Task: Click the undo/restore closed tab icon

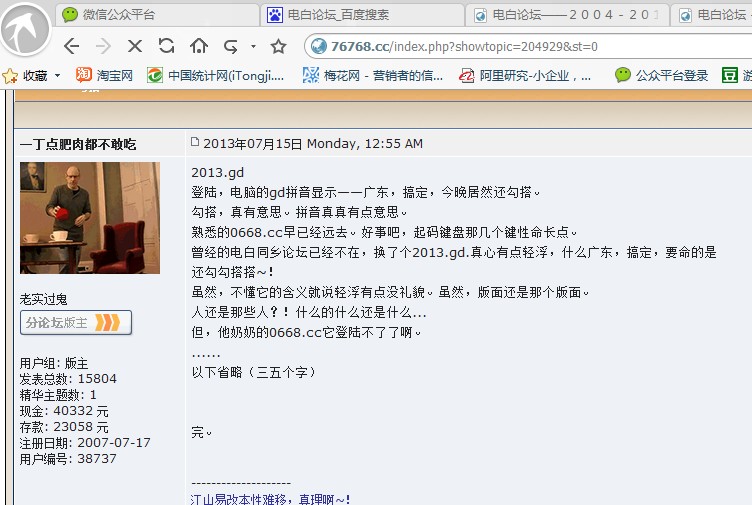Action: [x=231, y=46]
